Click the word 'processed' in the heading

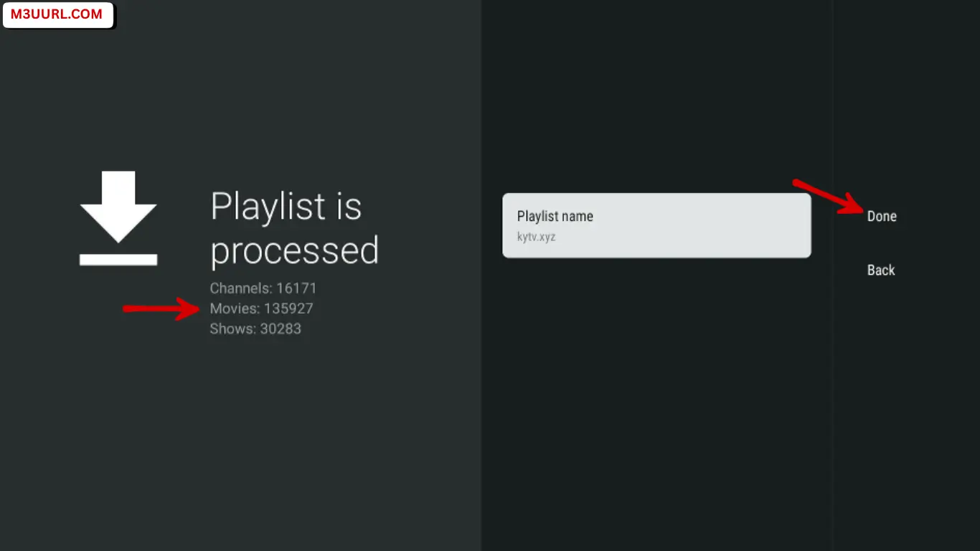click(294, 250)
